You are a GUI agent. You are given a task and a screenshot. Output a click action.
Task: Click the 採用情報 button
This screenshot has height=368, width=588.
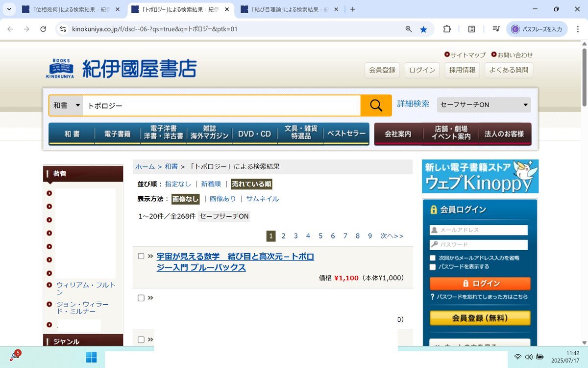[x=463, y=70]
